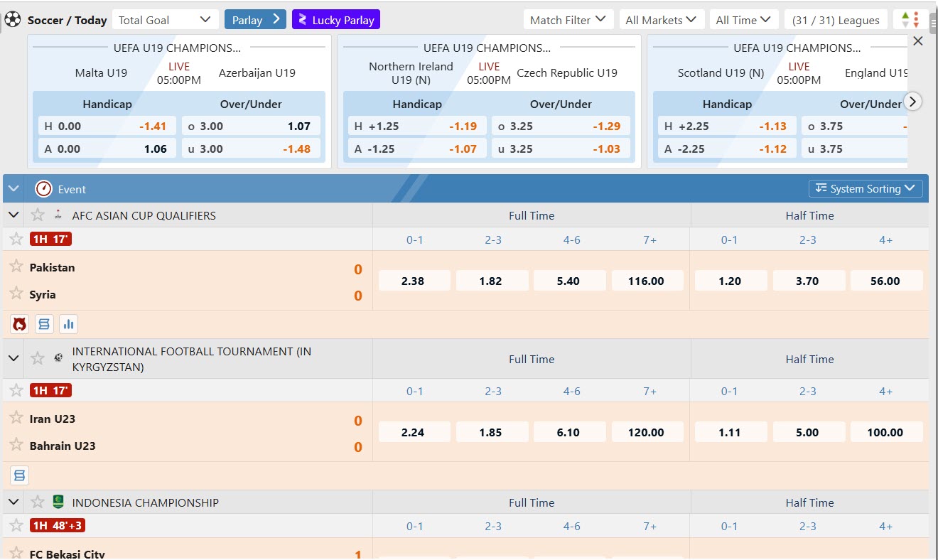This screenshot has height=560, width=938.
Task: Open the All Time filter menu
Action: (743, 20)
